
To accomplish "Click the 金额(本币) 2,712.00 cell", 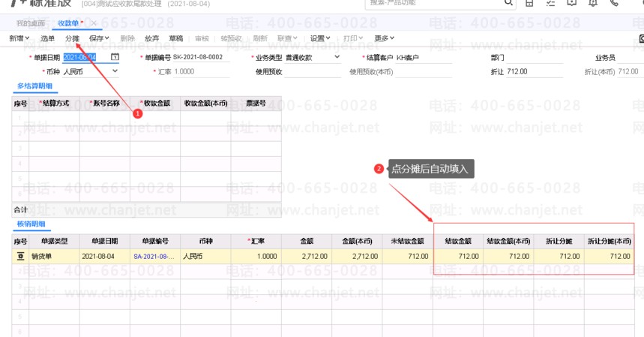I will [x=357, y=257].
